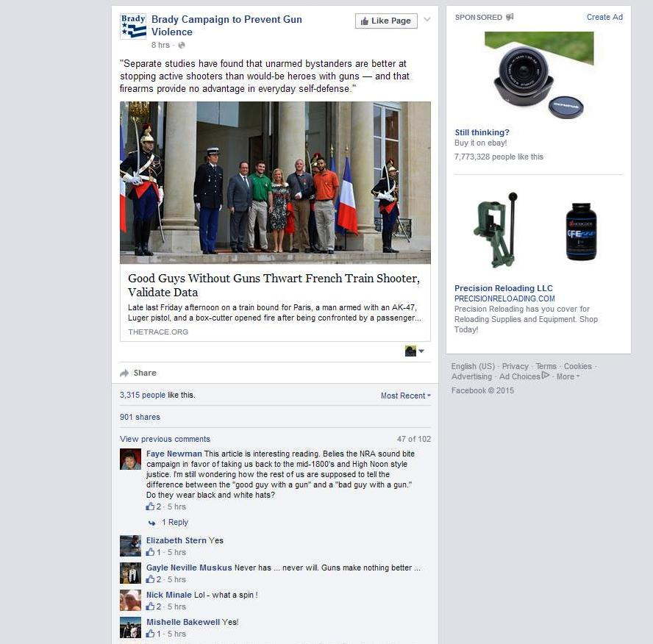Click the Share arrow icon
Screen dimensions: 653x644
[x=124, y=373]
